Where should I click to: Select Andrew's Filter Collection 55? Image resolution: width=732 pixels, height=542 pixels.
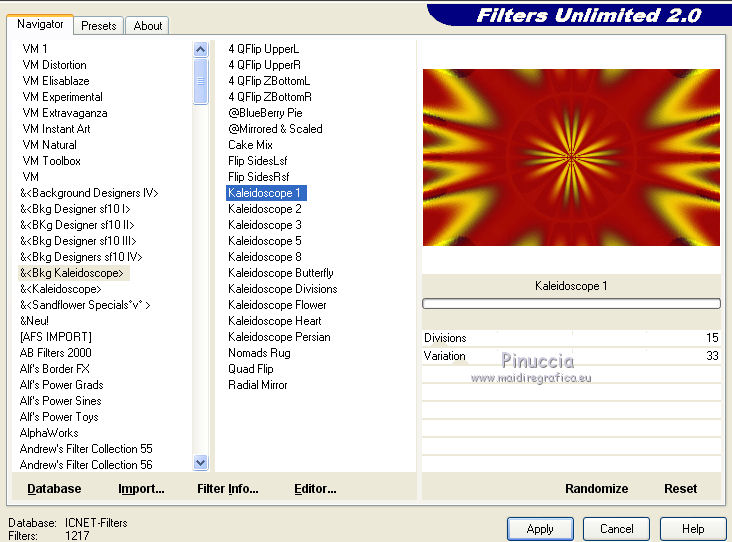(x=86, y=449)
